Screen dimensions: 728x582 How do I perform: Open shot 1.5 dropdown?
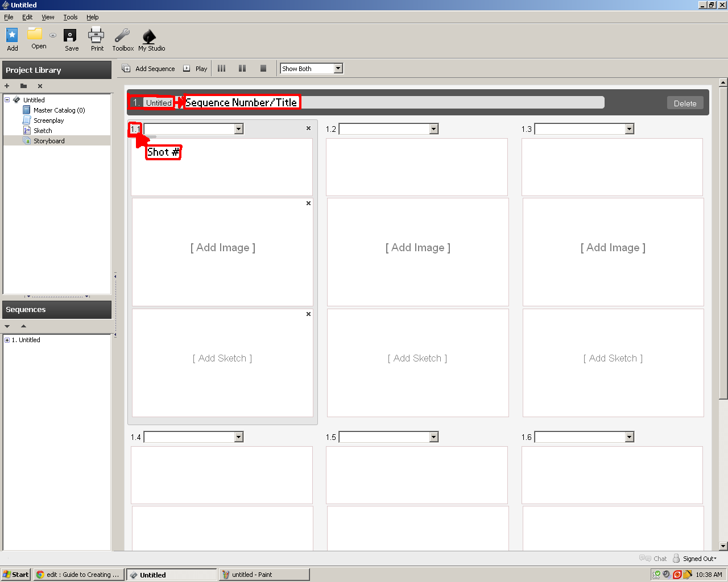click(x=434, y=437)
